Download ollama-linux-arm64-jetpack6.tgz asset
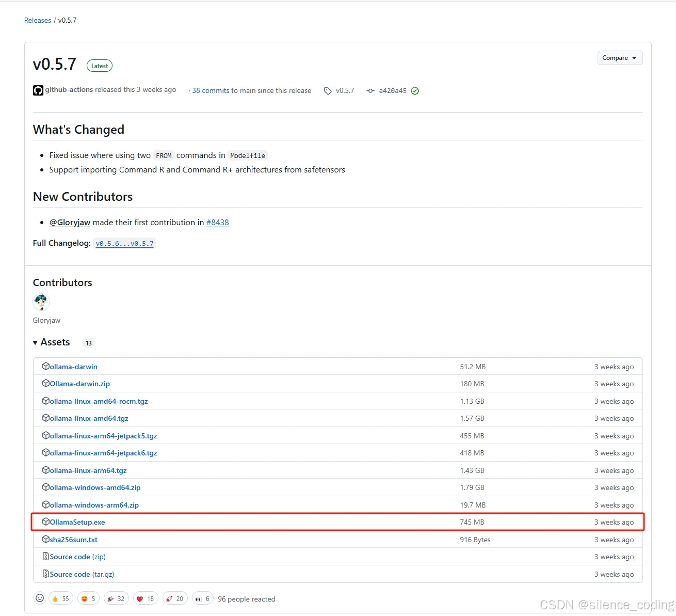The image size is (676, 616). tap(104, 453)
